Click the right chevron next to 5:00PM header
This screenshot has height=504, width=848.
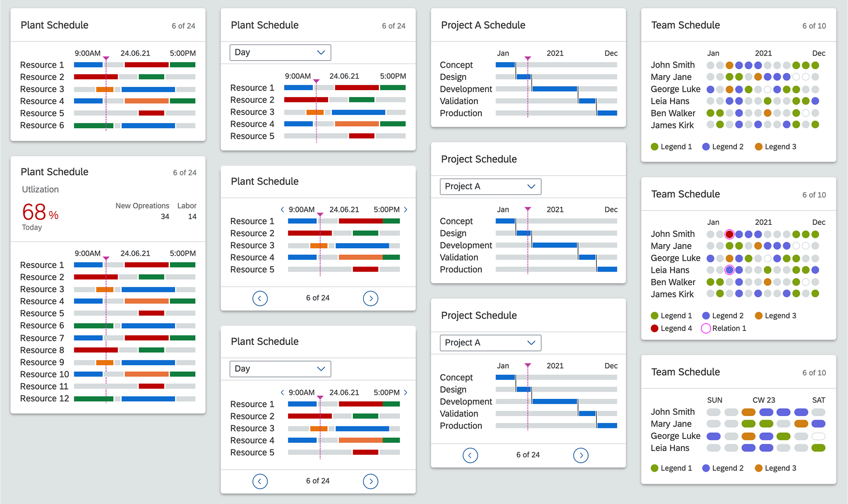pos(405,209)
